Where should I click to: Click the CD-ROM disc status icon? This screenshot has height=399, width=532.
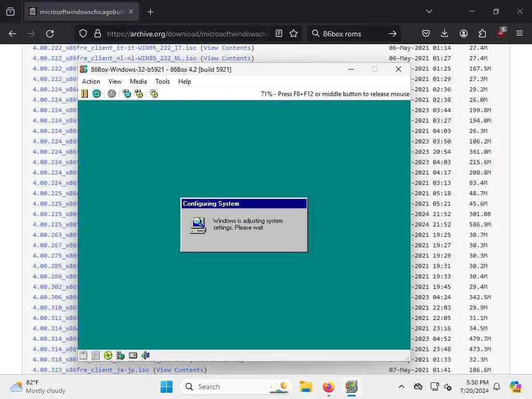pos(108,355)
